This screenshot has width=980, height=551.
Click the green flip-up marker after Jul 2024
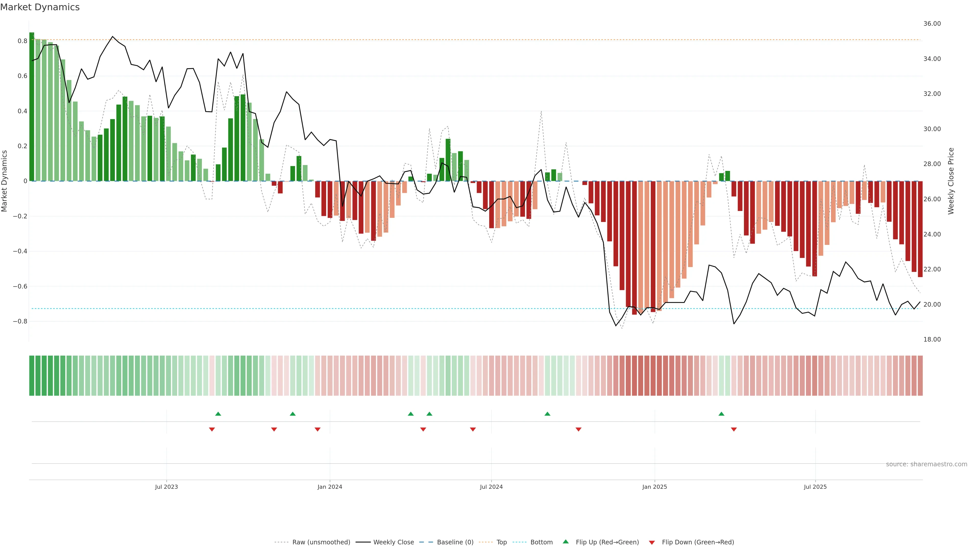[x=547, y=414]
